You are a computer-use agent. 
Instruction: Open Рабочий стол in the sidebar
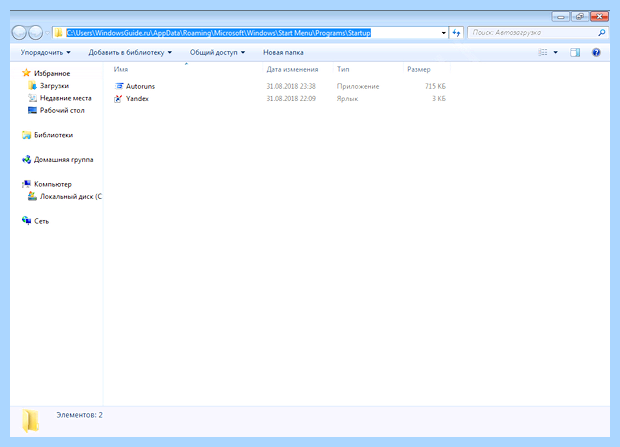[62, 110]
